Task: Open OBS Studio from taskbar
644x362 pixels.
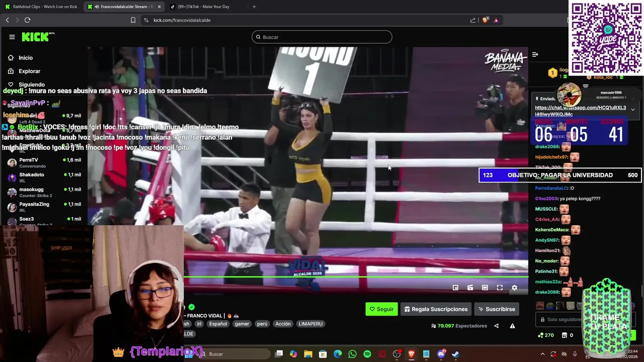Action: 396,354
